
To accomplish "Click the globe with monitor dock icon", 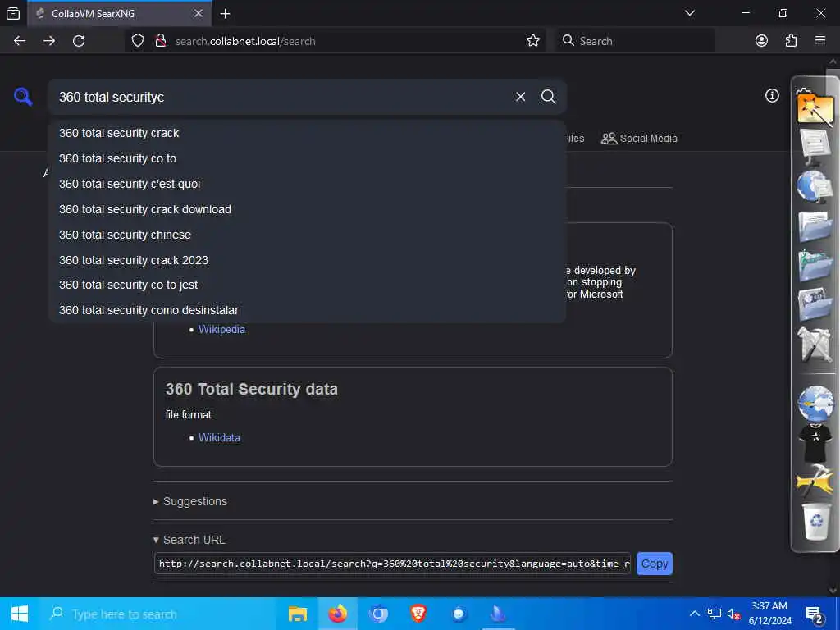I will (815, 186).
